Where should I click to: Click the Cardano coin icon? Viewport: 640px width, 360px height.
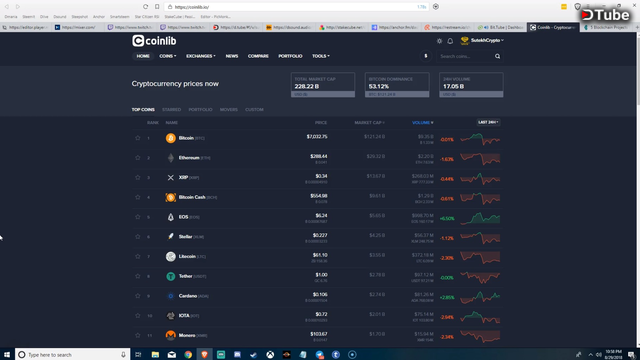coord(171,296)
